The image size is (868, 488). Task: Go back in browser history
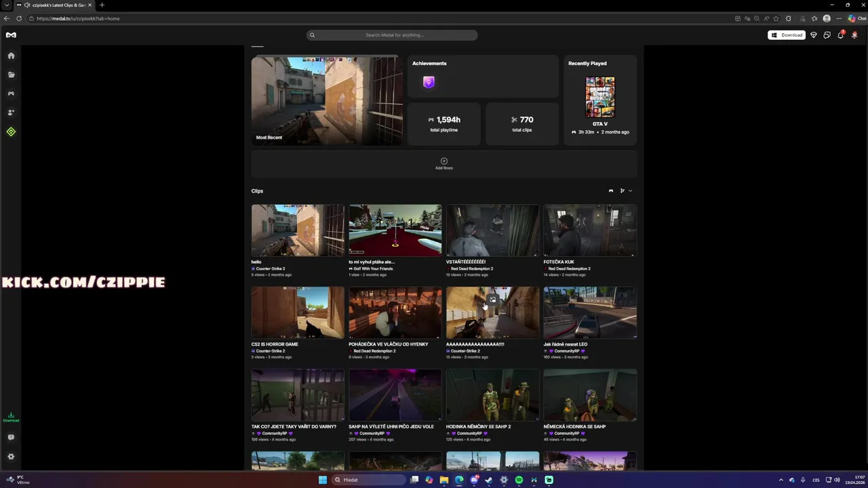(6, 18)
